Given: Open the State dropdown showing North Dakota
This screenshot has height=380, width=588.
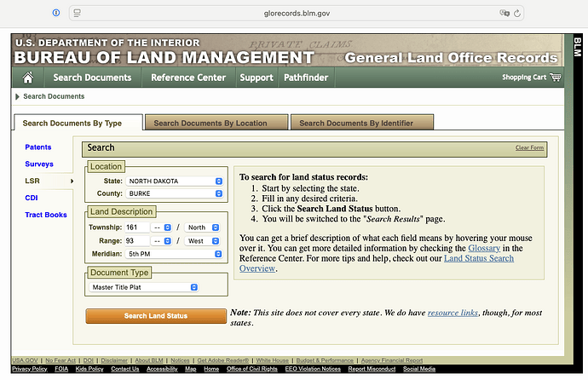Looking at the screenshot, I should 175,181.
